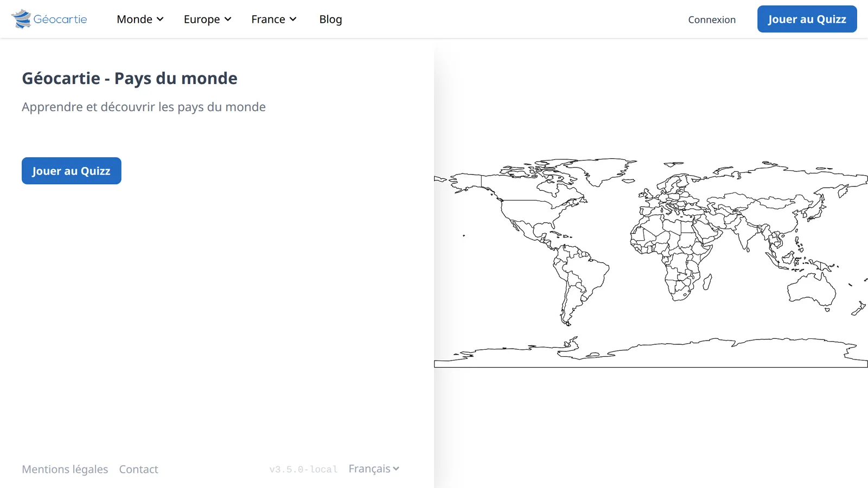Go to the Blog page
Image resolution: width=868 pixels, height=488 pixels.
330,20
